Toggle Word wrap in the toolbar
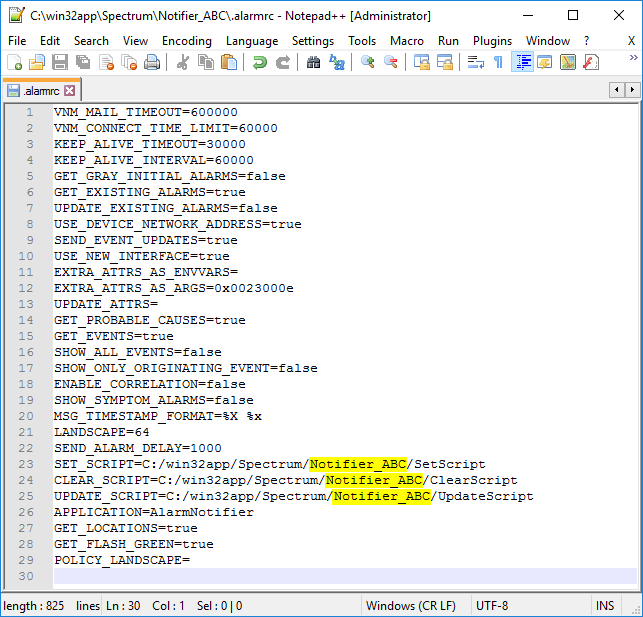This screenshot has width=643, height=617. [475, 62]
